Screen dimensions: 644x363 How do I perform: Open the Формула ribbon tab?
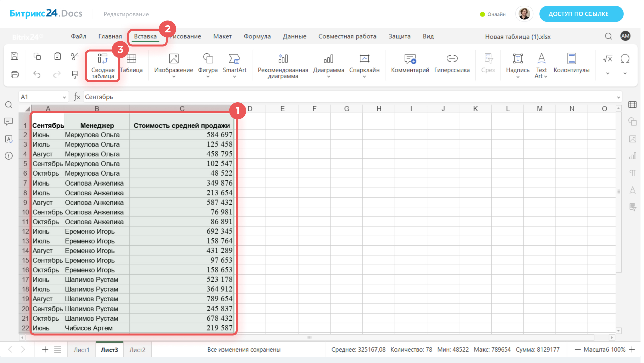click(x=257, y=36)
